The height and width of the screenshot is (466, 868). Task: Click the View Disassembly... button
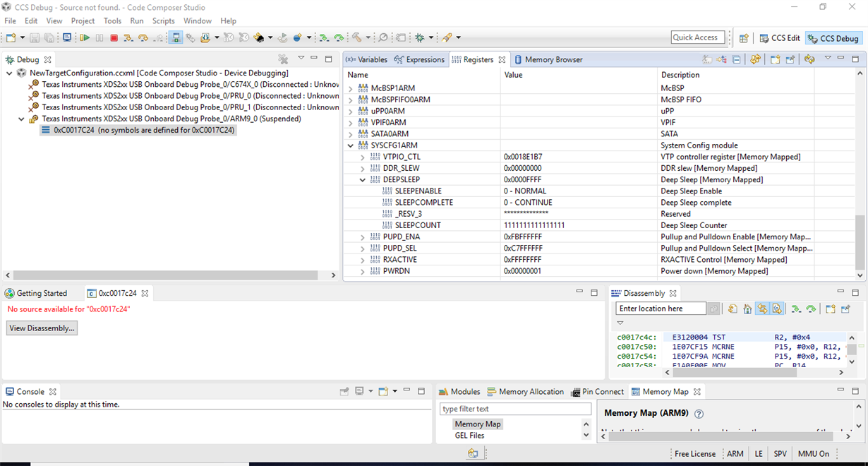coord(42,328)
